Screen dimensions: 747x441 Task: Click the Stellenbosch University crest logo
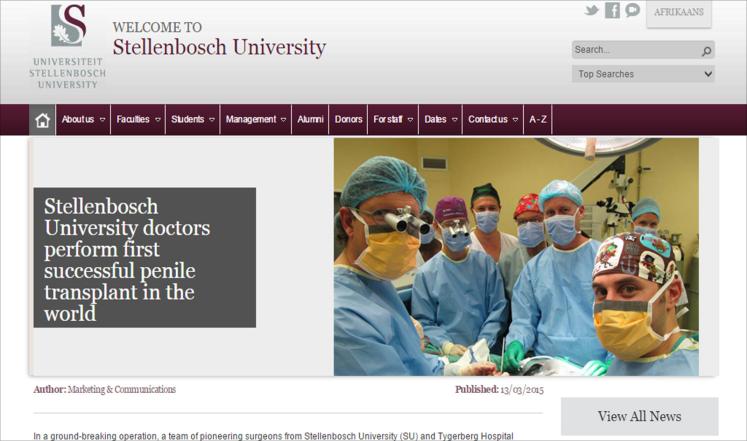coord(68,25)
